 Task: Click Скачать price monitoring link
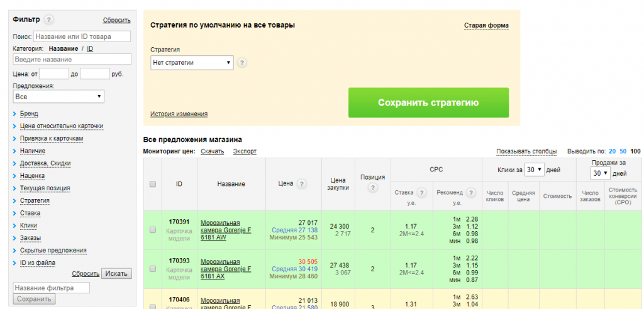213,151
